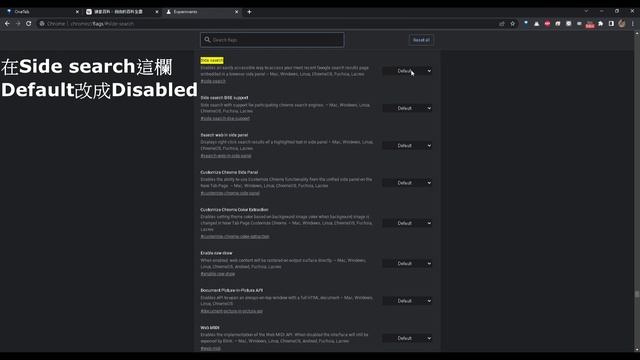Click the Enable raw draw title

click(x=216, y=253)
